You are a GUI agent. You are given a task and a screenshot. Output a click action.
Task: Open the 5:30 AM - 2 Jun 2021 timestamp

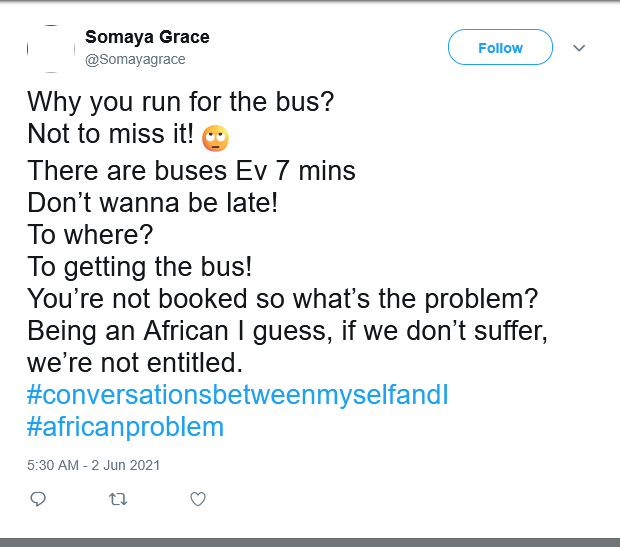(93, 465)
